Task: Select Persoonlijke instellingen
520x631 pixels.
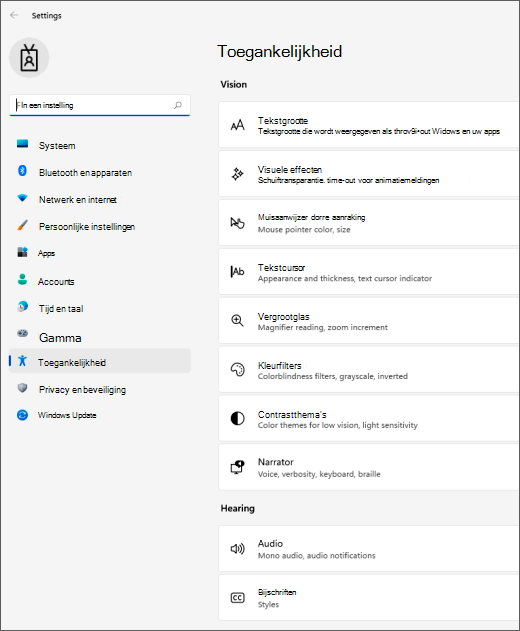Action: 100,227
